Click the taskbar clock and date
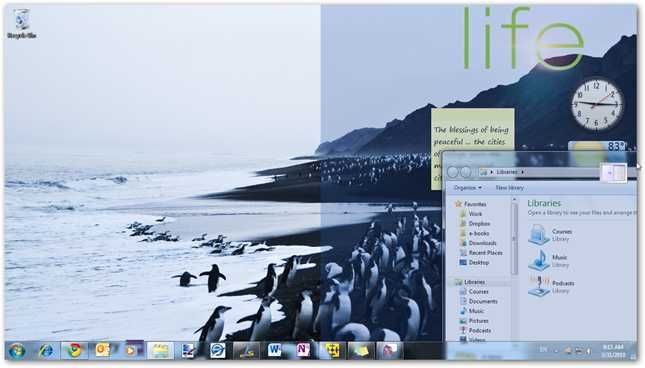Image resolution: width=645 pixels, height=368 pixels. [x=613, y=351]
